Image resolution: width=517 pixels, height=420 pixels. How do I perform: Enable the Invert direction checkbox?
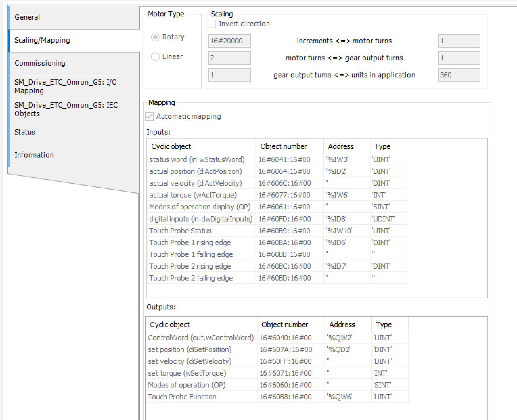[x=212, y=24]
